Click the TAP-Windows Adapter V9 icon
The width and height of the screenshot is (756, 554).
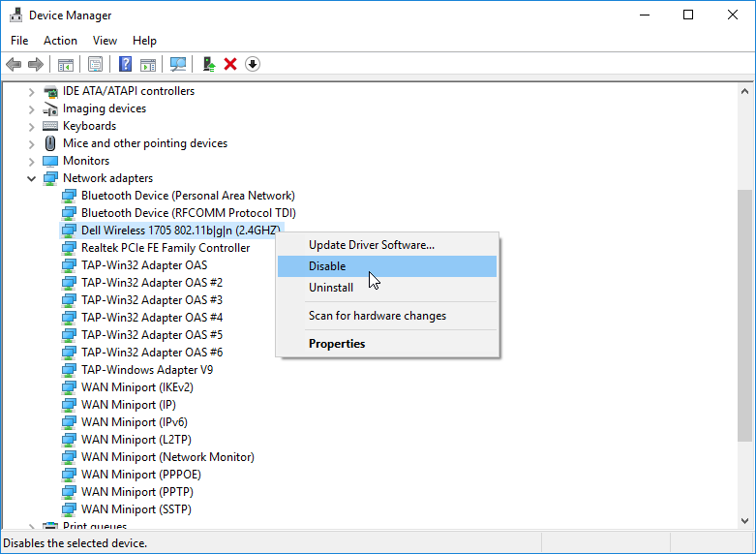(69, 370)
